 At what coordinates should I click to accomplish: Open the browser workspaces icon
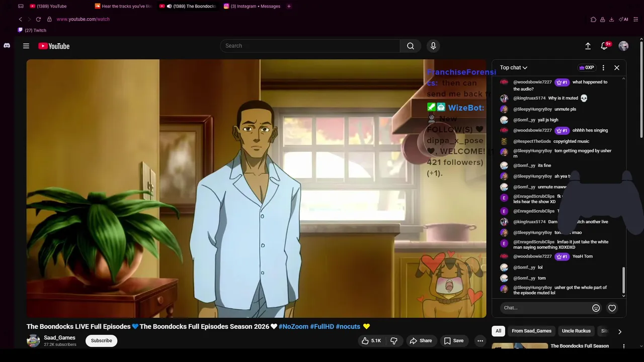[x=21, y=6]
